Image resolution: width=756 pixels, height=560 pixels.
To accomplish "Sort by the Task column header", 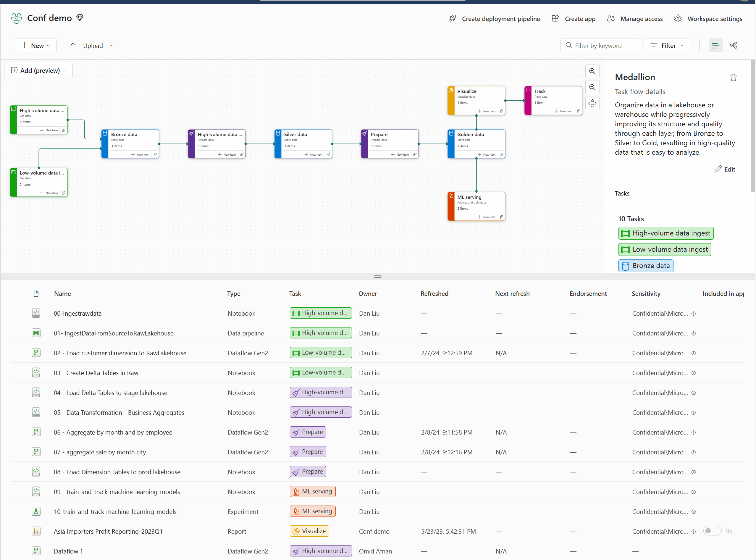I will (295, 293).
